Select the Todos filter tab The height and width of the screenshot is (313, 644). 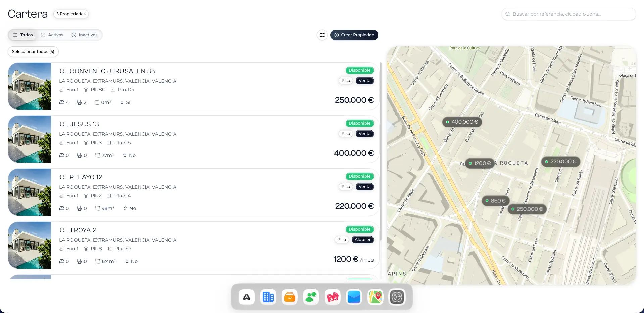coord(23,35)
